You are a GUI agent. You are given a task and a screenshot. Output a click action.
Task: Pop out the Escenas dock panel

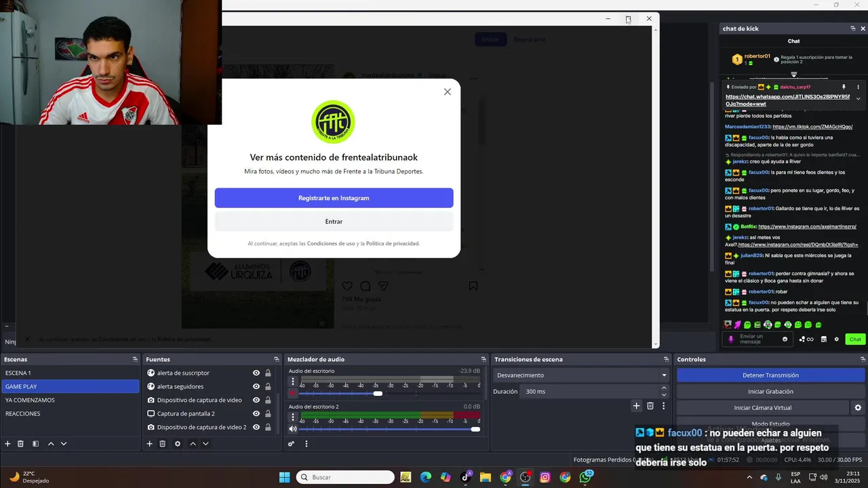135,359
